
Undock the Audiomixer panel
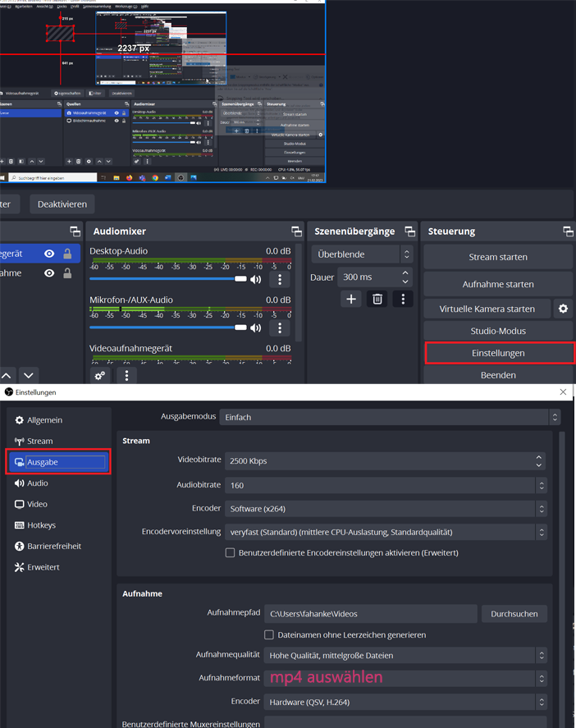click(x=295, y=231)
